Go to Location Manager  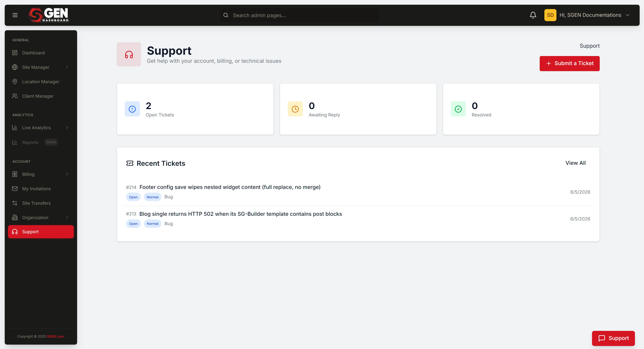coord(41,82)
